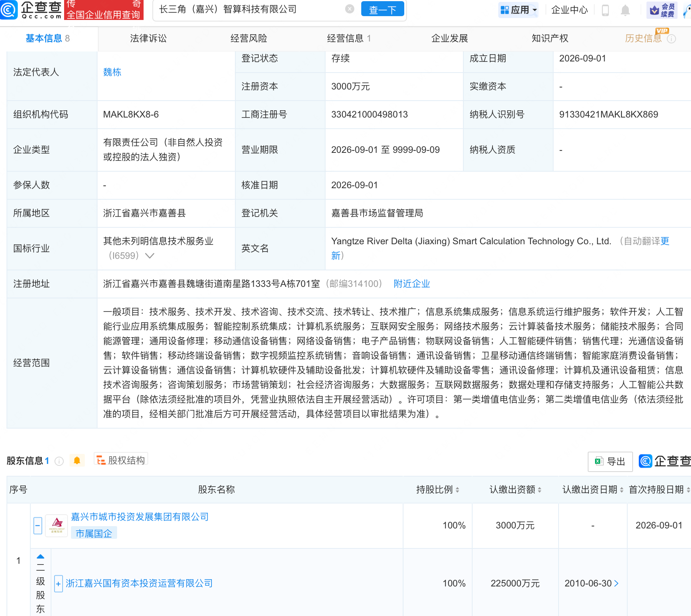Select 嘉善县市场监督管理局 registration authority
This screenshot has width=691, height=616.
377,213
